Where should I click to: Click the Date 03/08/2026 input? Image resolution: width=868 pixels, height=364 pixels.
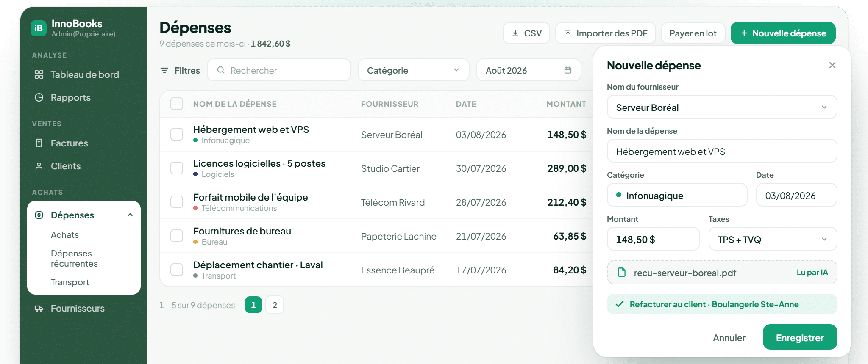point(796,195)
